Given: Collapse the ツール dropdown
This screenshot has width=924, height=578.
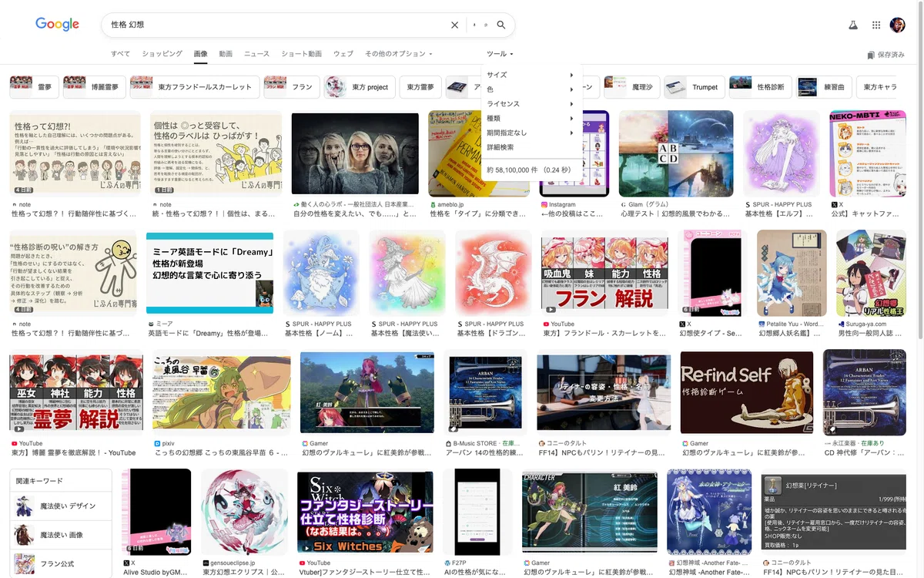Looking at the screenshot, I should 500,54.
